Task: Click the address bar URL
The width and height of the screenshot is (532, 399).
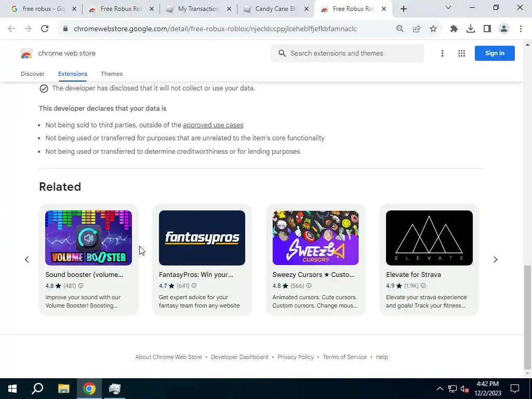Action: pyautogui.click(x=215, y=29)
